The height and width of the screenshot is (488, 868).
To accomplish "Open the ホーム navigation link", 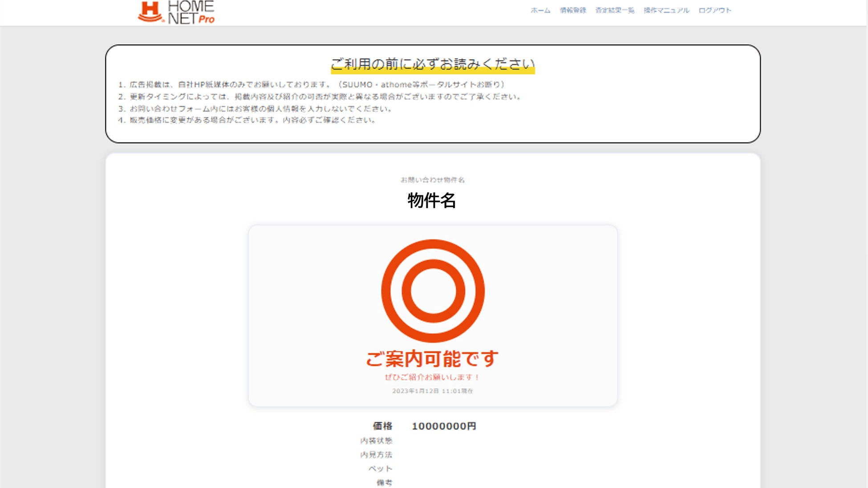I will click(540, 10).
